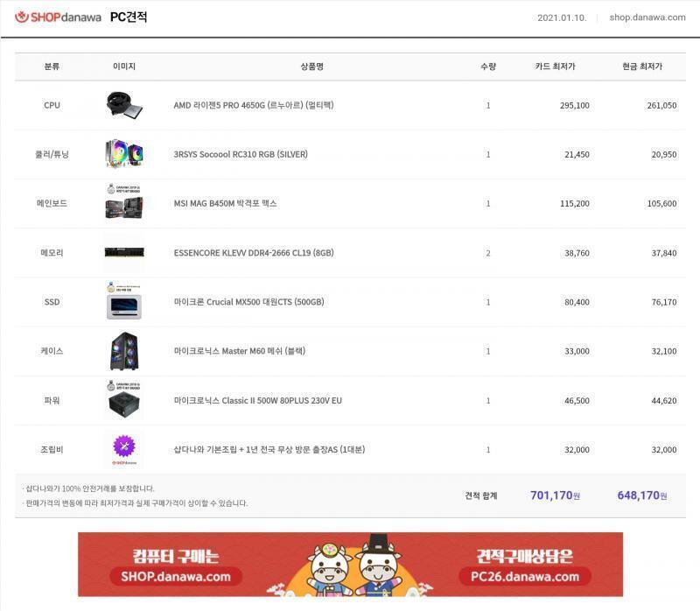Click the CPU category cell
Viewport: 700px width, 611px height.
[52, 105]
